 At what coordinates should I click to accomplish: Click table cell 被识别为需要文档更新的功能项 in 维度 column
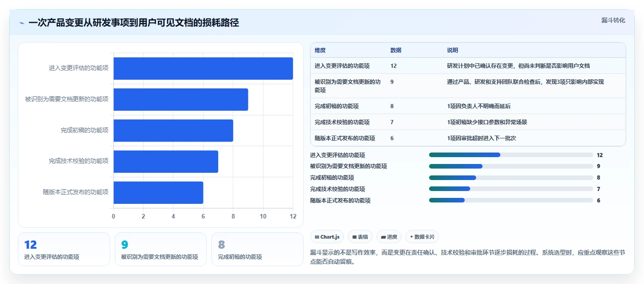tap(348, 86)
